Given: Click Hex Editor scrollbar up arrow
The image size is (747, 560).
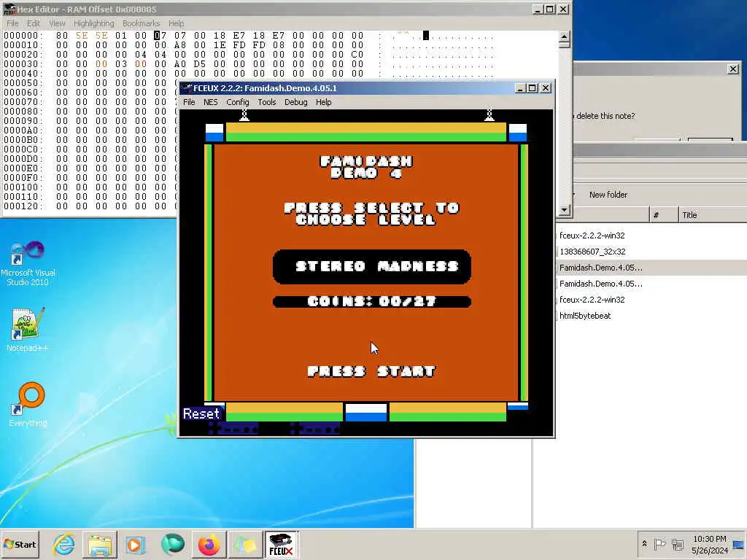Looking at the screenshot, I should pos(564,36).
